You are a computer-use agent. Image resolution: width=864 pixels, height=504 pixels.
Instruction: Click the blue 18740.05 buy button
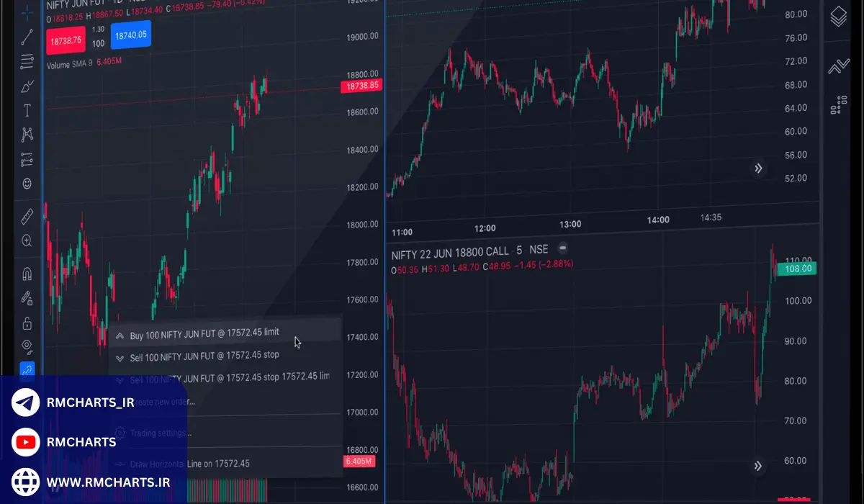point(130,35)
